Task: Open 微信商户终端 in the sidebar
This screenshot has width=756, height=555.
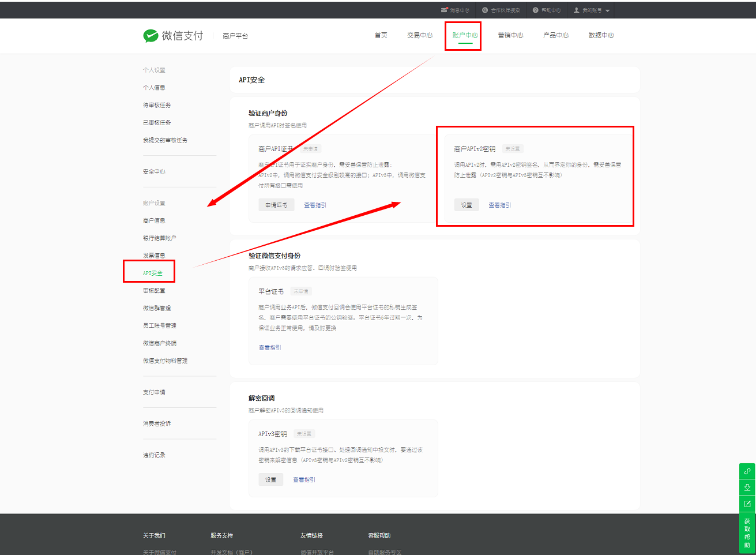Action: pos(160,343)
